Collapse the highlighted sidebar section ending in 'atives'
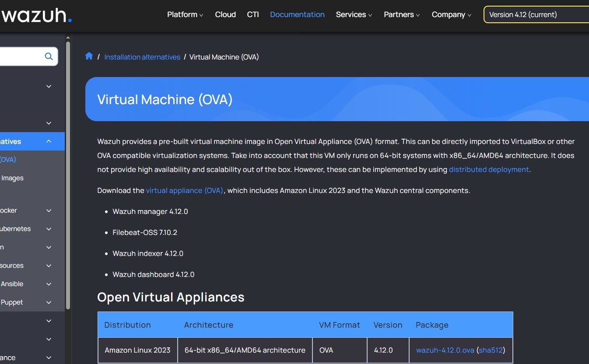This screenshot has height=364, width=589. (49, 141)
